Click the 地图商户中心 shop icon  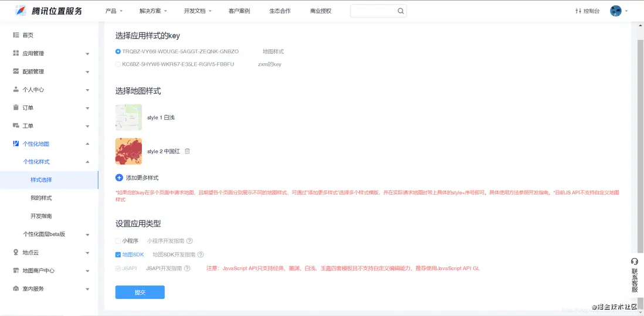point(16,270)
